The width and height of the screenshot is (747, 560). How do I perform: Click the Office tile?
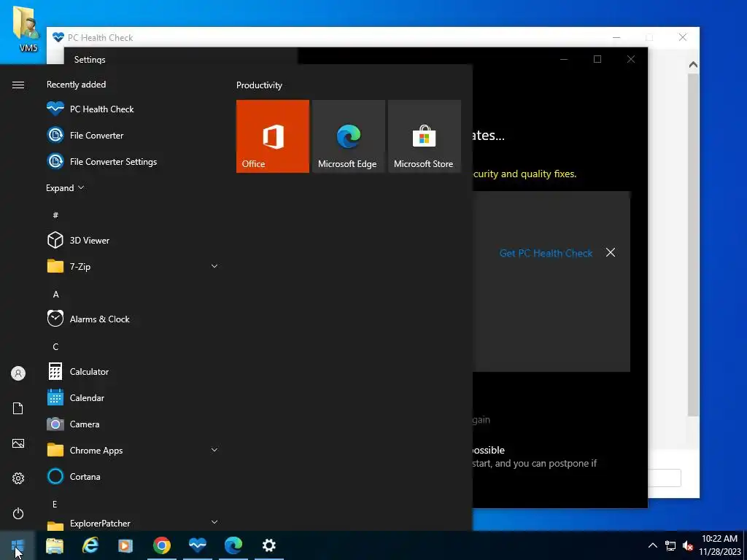pyautogui.click(x=273, y=136)
